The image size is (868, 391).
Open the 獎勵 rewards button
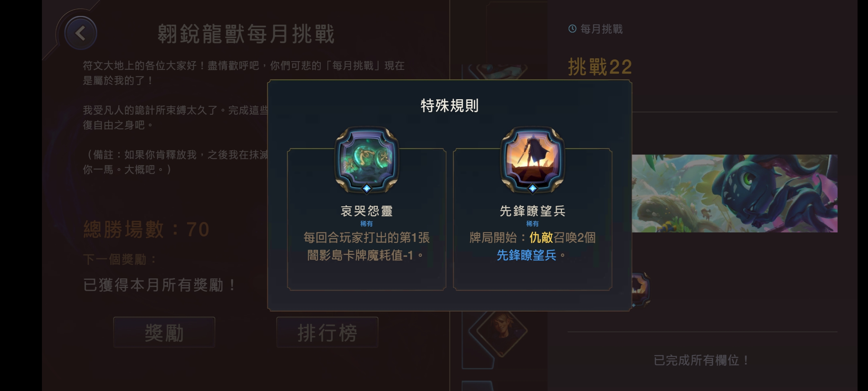(164, 332)
